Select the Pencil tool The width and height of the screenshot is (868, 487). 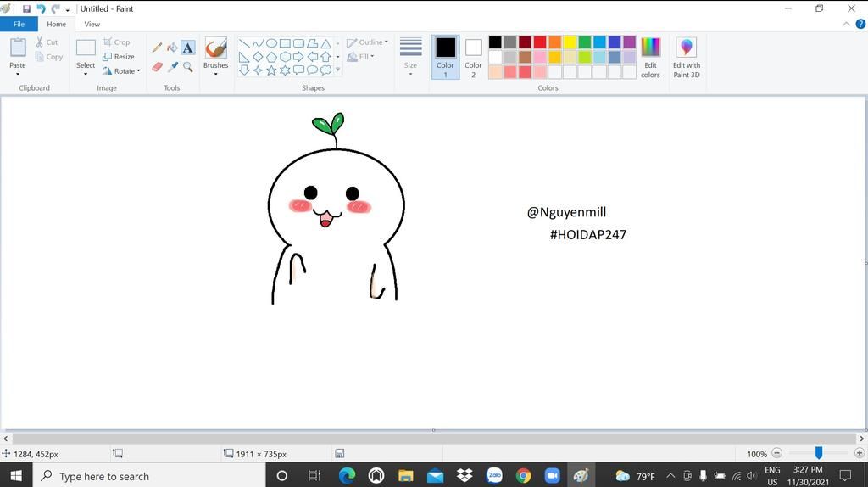tap(157, 48)
